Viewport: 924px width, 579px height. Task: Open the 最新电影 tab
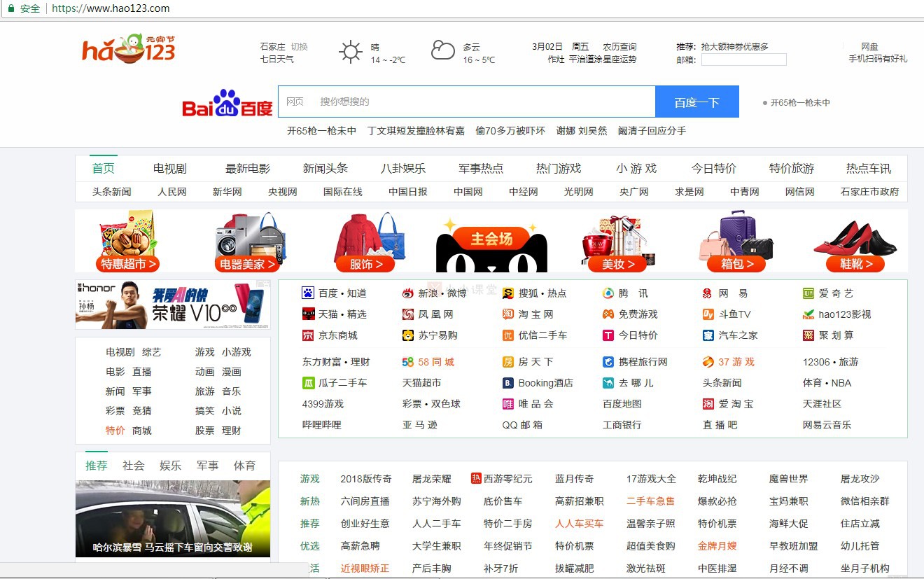click(x=248, y=168)
